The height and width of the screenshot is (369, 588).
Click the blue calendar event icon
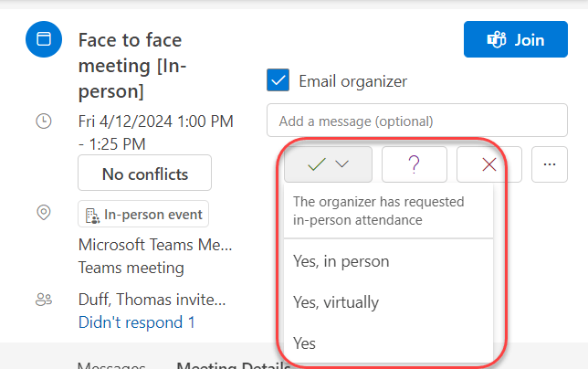(x=43, y=40)
